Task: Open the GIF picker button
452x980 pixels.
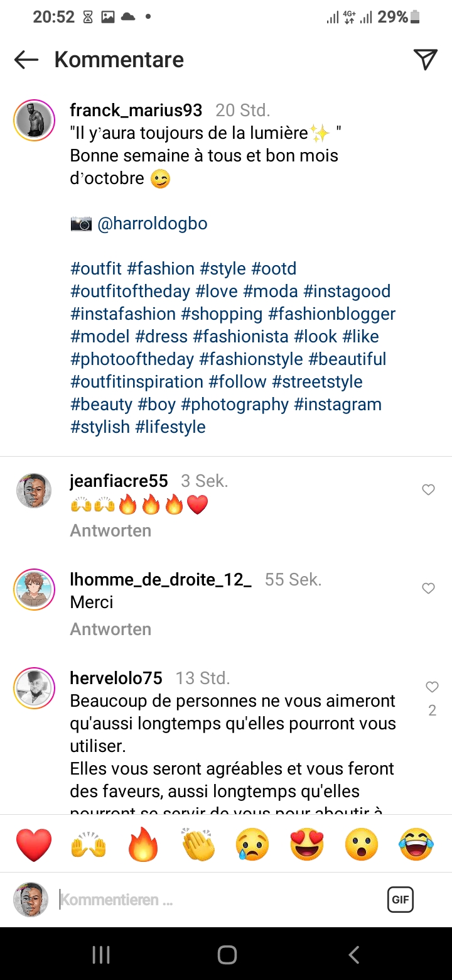Action: (401, 900)
